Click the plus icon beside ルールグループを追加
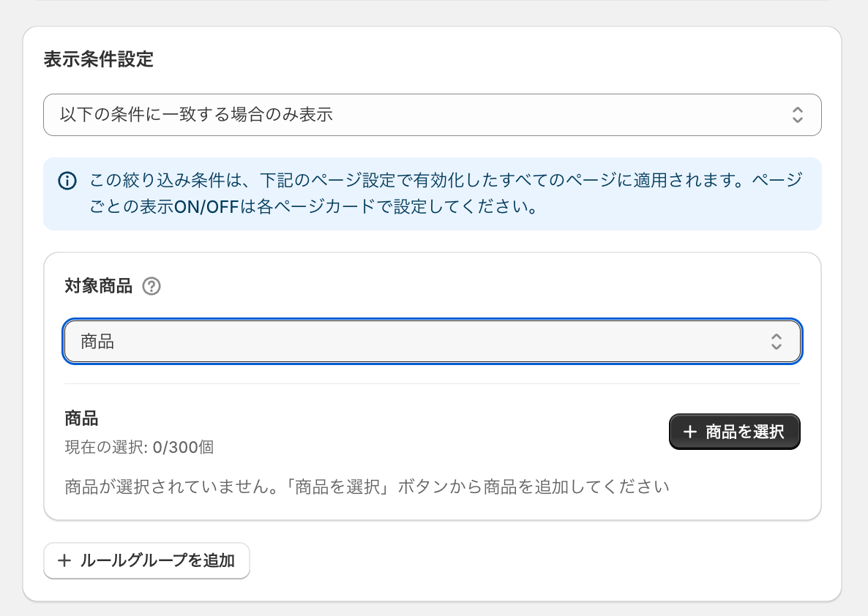Screen dimensions: 868x616 (64, 561)
